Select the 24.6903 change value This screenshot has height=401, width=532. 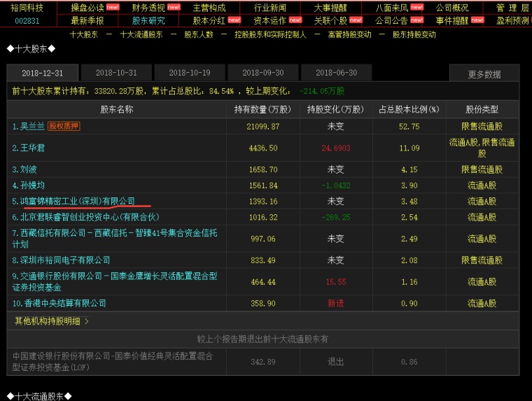(x=336, y=148)
